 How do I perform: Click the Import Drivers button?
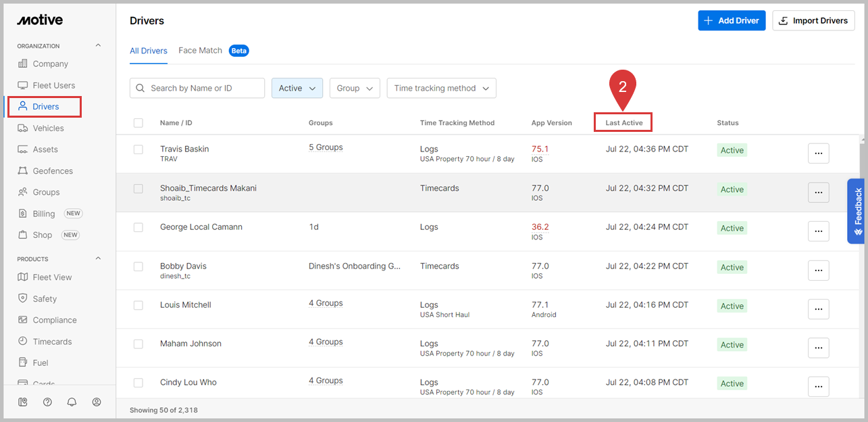[x=813, y=20]
